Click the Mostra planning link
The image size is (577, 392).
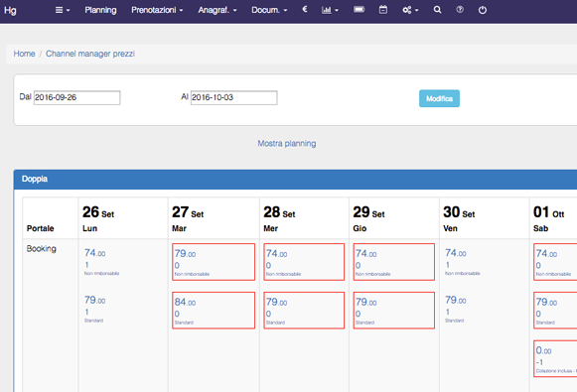pyautogui.click(x=287, y=144)
